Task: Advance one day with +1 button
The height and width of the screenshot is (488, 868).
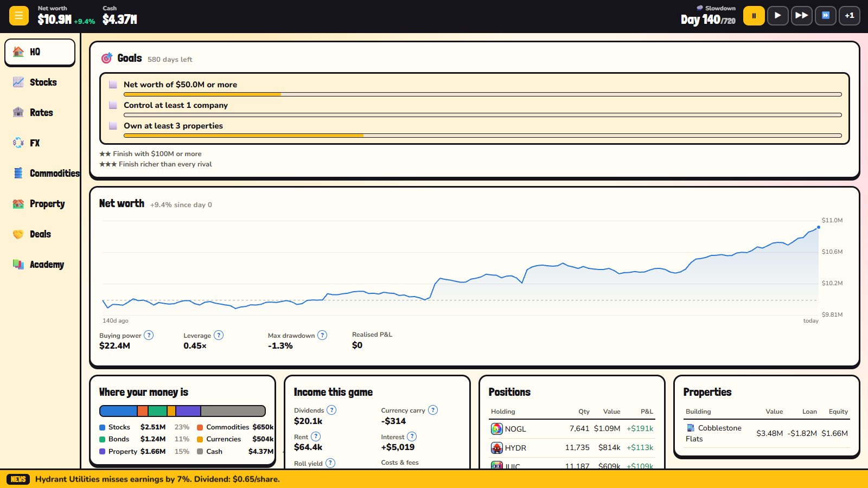Action: pos(849,16)
